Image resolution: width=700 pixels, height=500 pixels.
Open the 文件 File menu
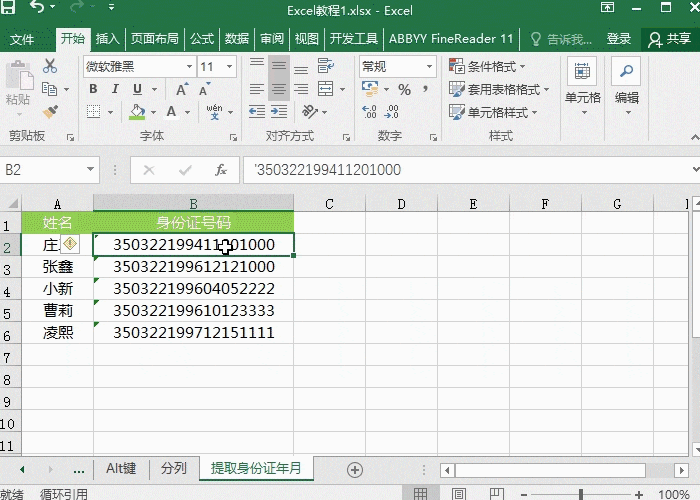(22, 39)
